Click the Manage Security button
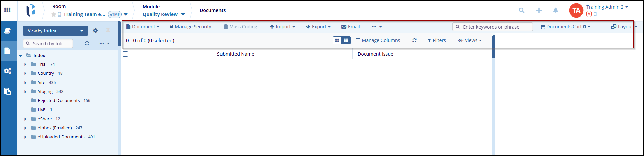This screenshot has height=156, width=644. point(191,27)
